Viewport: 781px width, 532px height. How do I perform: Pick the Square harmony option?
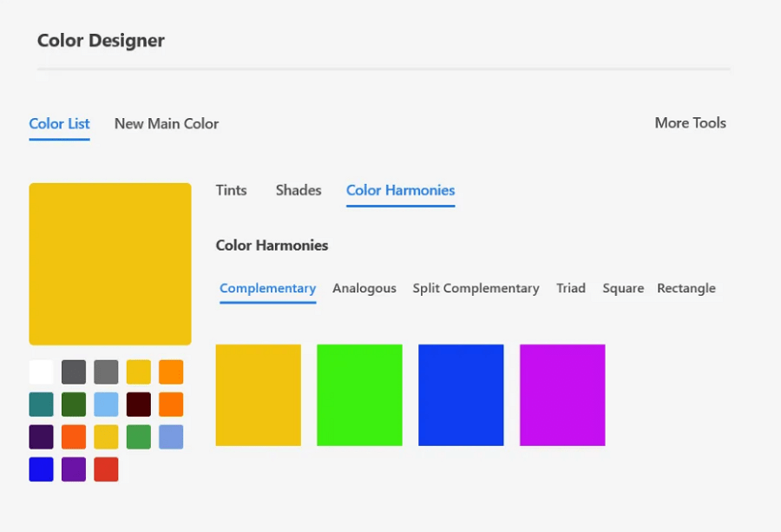pyautogui.click(x=623, y=288)
